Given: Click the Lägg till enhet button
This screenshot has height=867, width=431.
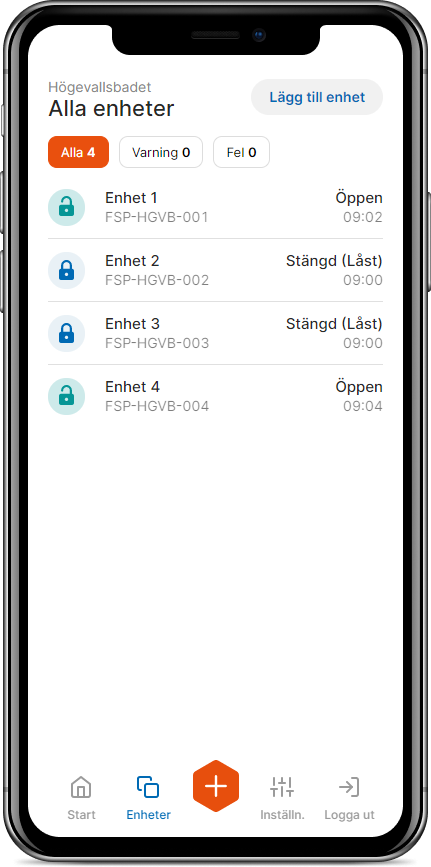Looking at the screenshot, I should pyautogui.click(x=317, y=97).
